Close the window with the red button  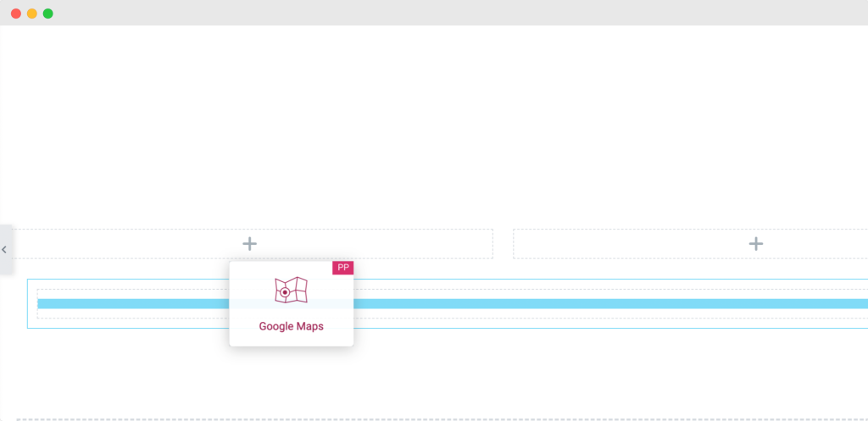(x=16, y=14)
